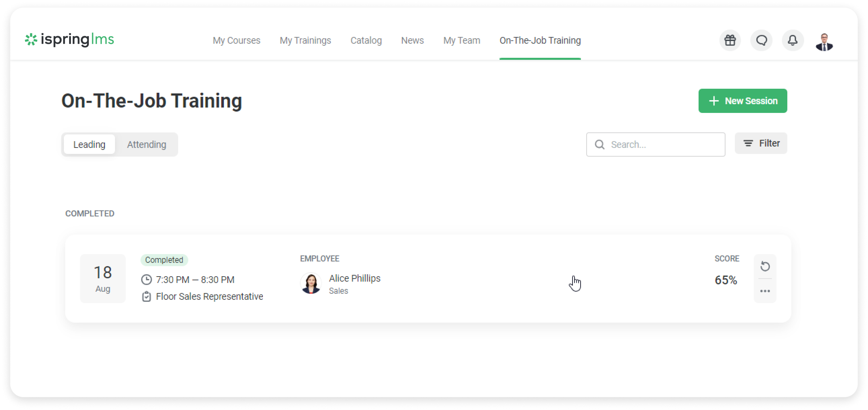Switch to the Attending view

point(147,145)
